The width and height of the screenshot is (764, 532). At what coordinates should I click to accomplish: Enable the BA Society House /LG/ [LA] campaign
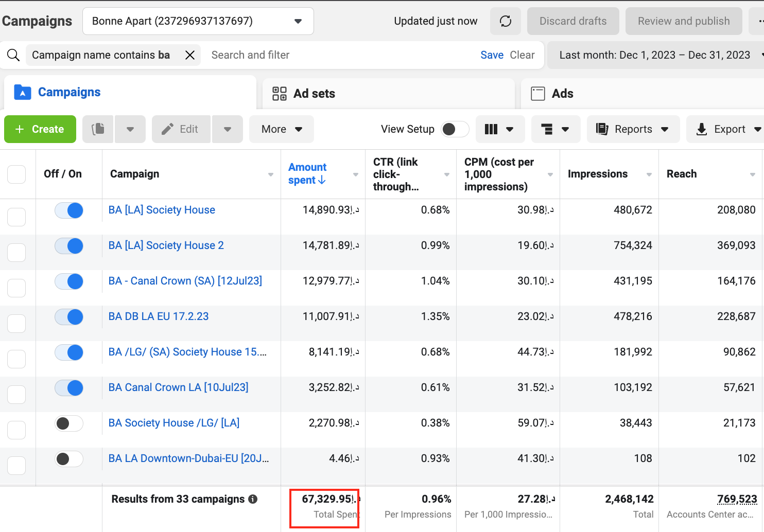click(69, 423)
